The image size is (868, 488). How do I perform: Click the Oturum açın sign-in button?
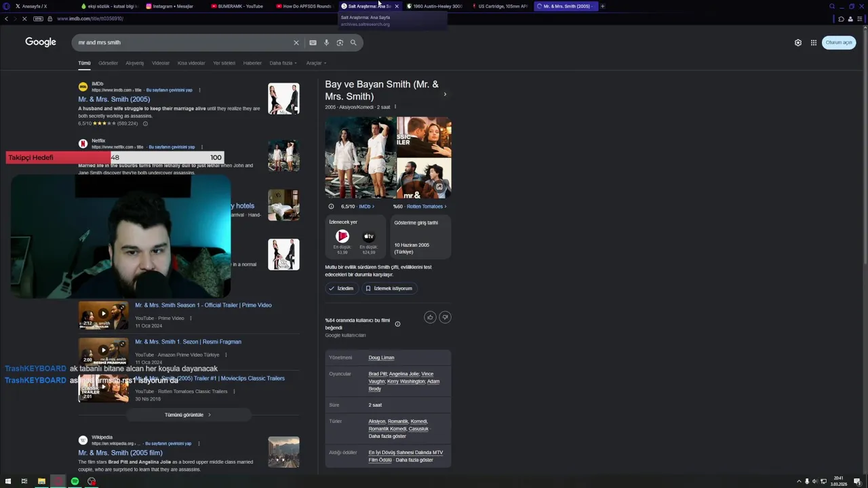tap(839, 43)
